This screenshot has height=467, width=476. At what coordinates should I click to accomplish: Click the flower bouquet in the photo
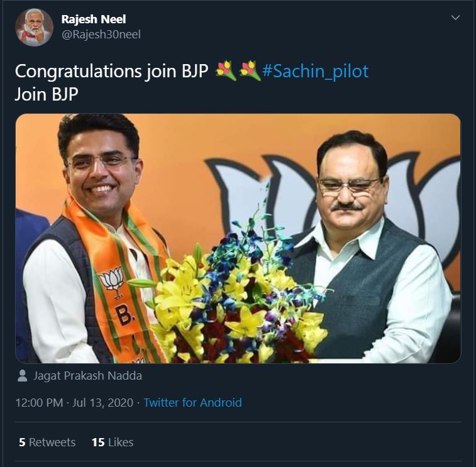click(239, 295)
